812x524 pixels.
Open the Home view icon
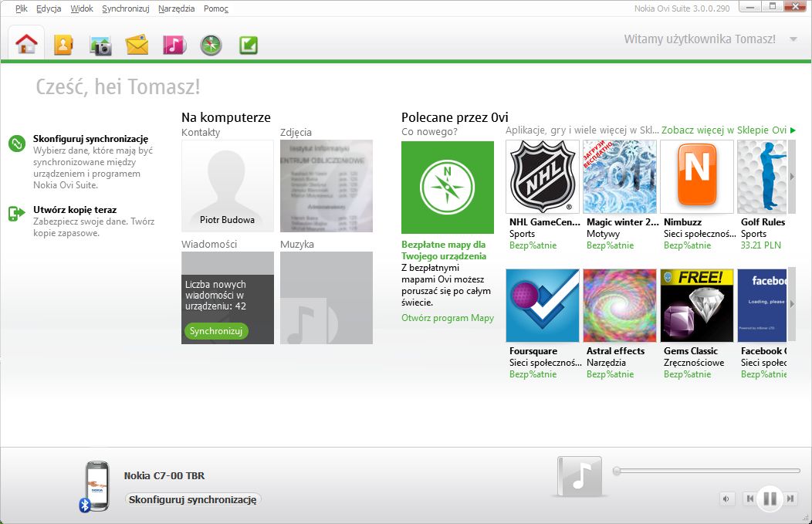[26, 44]
